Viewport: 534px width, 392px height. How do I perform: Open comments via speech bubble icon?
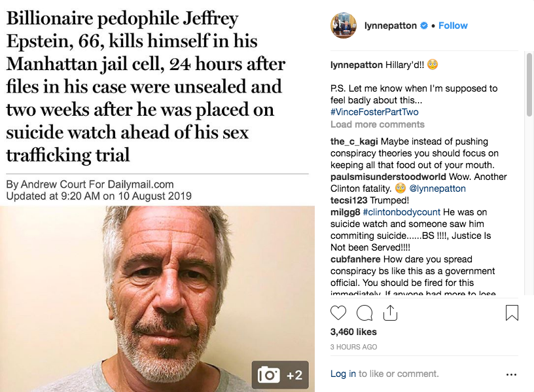coord(365,313)
